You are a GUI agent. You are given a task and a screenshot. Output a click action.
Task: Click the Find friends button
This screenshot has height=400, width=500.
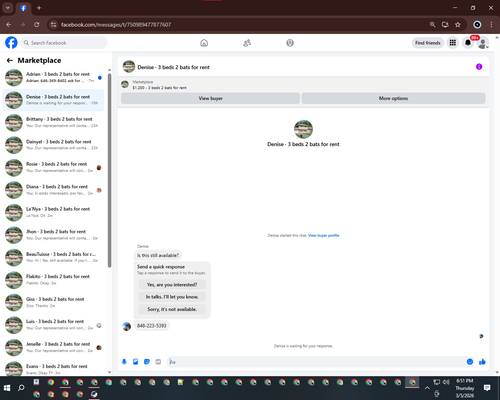(x=428, y=43)
